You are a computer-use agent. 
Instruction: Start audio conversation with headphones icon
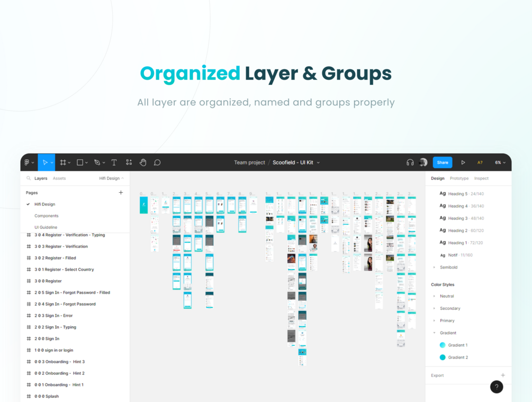(410, 162)
